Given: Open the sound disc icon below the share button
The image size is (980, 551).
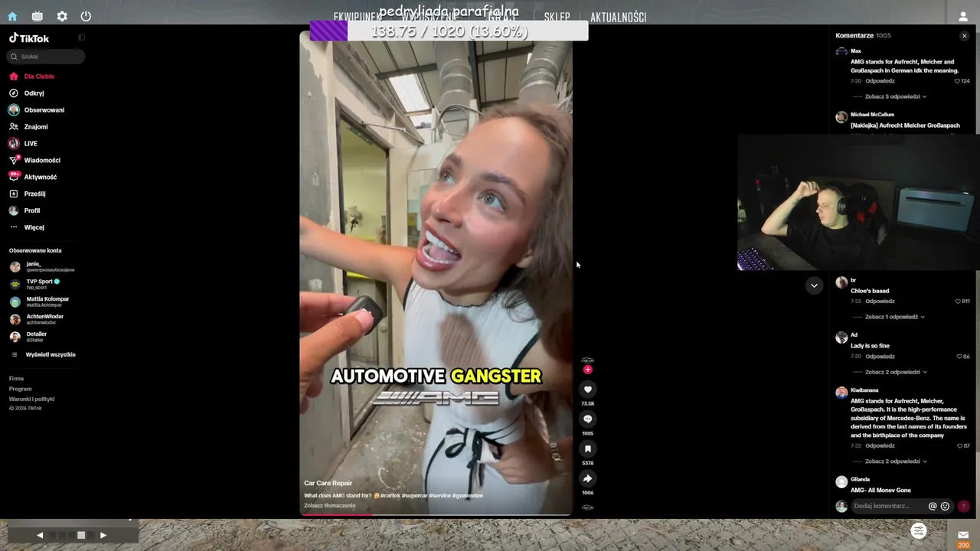Looking at the screenshot, I should click(x=588, y=507).
